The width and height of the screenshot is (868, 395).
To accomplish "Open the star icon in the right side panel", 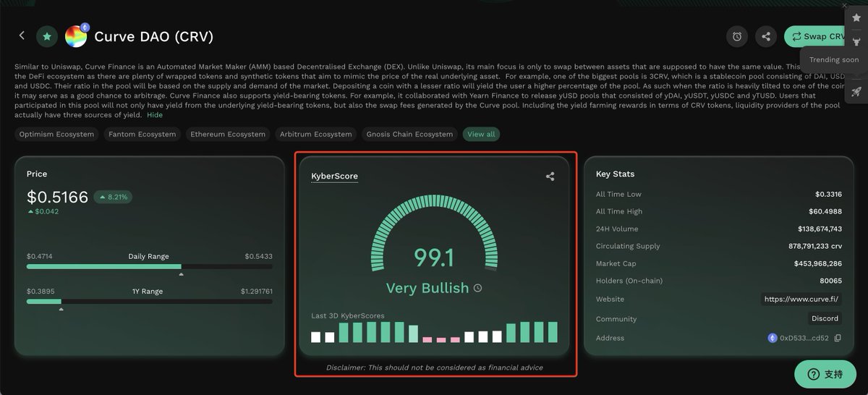I will pos(856,17).
